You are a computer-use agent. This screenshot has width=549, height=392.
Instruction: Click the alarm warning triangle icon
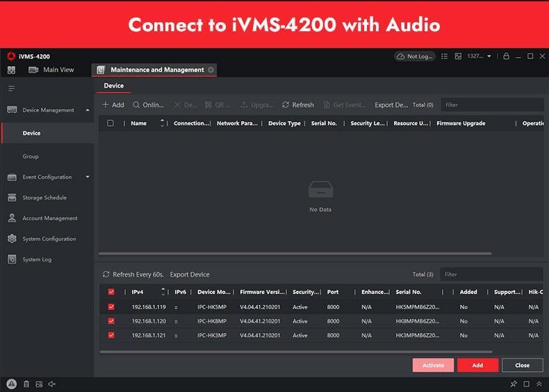pos(11,384)
